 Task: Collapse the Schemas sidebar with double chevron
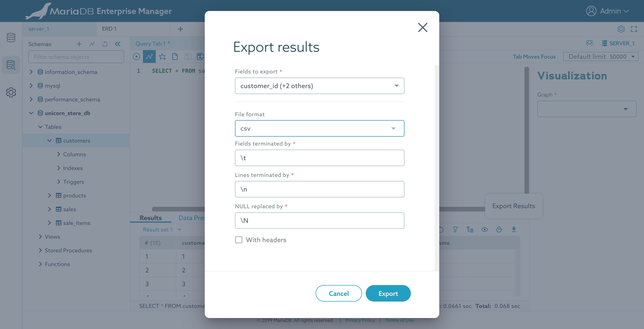point(117,44)
